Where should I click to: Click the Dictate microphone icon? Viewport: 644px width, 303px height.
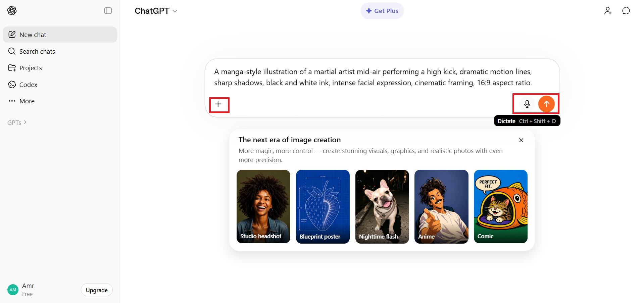(x=527, y=104)
